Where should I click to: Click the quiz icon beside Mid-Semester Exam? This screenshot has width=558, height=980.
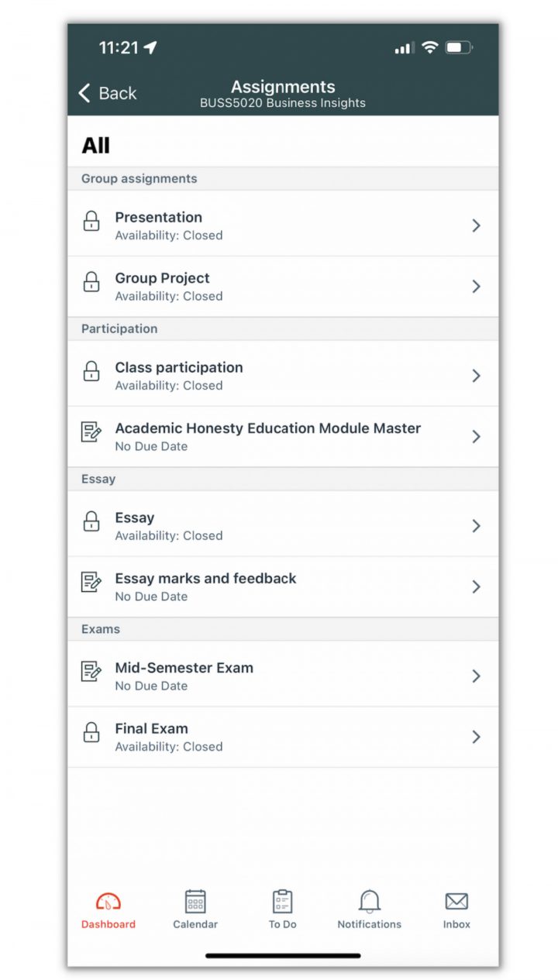click(91, 672)
